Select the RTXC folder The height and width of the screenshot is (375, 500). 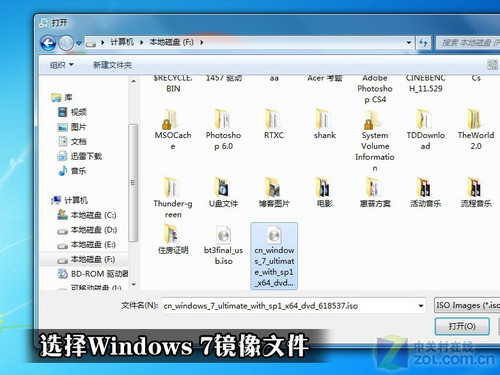[274, 124]
